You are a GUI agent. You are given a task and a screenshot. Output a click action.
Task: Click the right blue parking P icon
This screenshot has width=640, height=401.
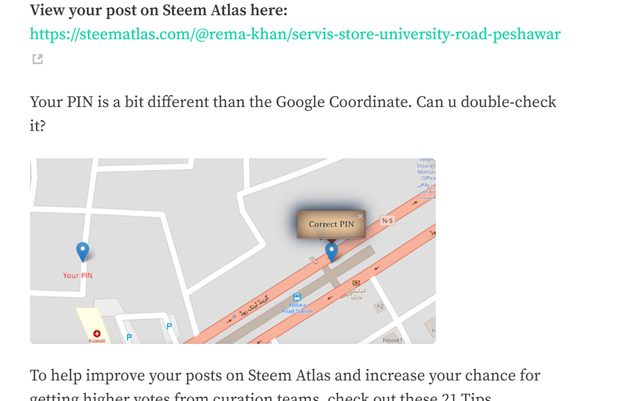169,326
